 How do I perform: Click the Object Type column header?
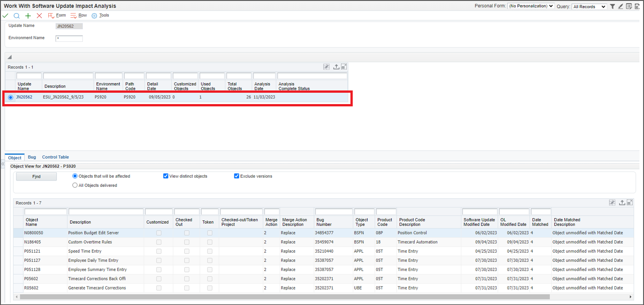tap(362, 222)
